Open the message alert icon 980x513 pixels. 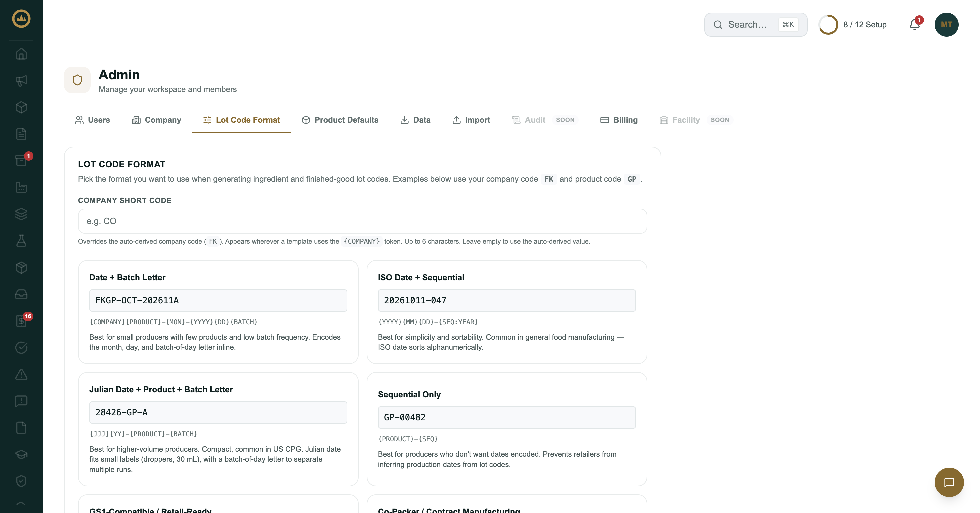pos(21,401)
